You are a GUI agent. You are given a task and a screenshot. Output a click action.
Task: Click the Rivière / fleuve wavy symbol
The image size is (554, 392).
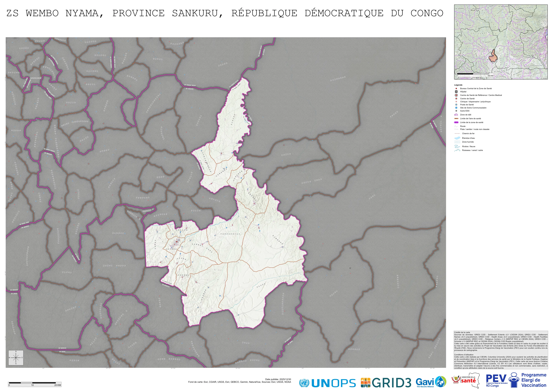click(457, 146)
